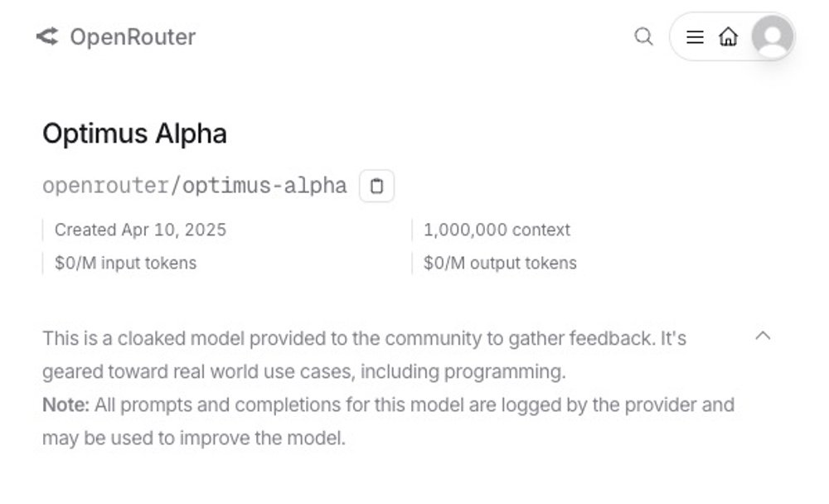The image size is (829, 504).
Task: Click the bold Note: label
Action: (x=65, y=405)
